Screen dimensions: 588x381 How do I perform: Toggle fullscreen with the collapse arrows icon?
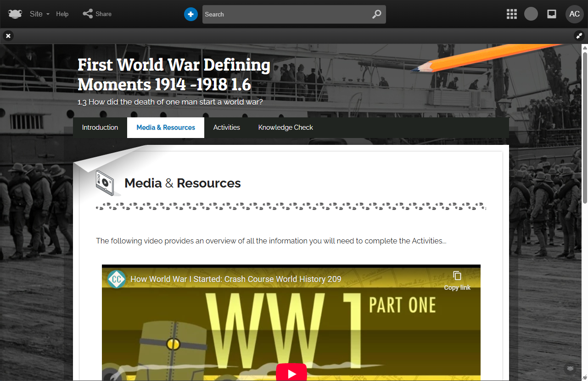tap(579, 36)
